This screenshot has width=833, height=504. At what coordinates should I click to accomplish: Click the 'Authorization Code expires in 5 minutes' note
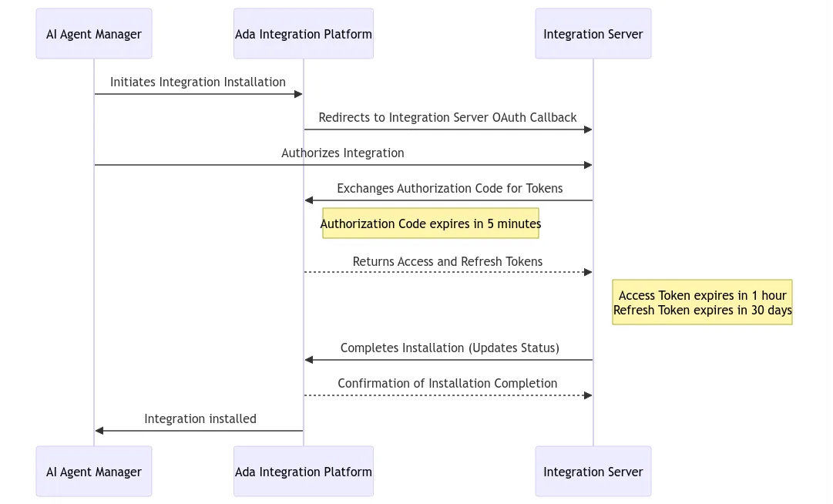pyautogui.click(x=430, y=223)
